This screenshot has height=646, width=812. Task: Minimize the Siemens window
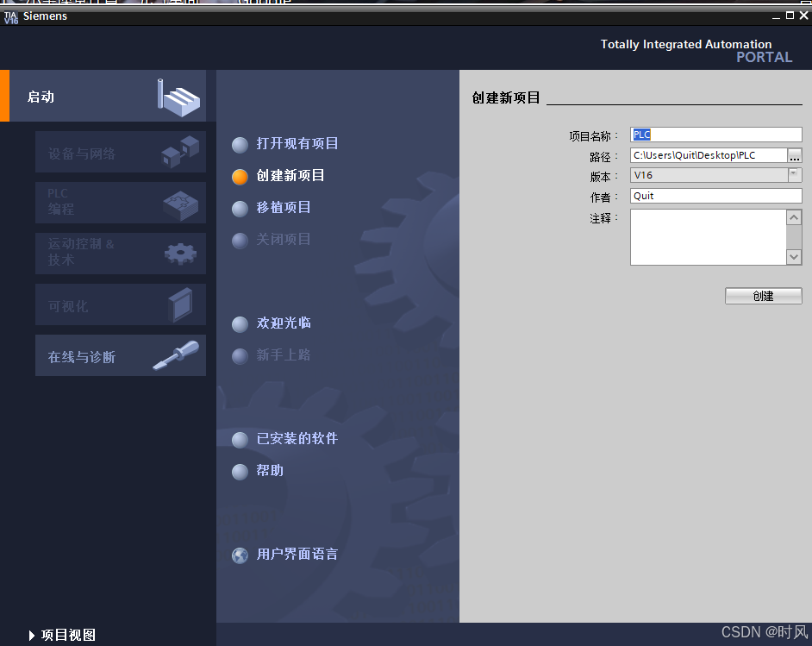(776, 16)
